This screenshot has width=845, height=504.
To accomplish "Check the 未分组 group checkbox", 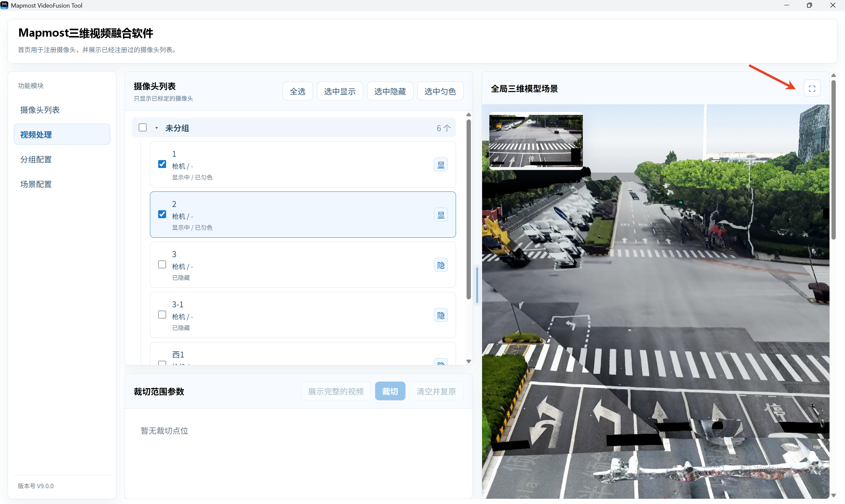I will pyautogui.click(x=143, y=127).
